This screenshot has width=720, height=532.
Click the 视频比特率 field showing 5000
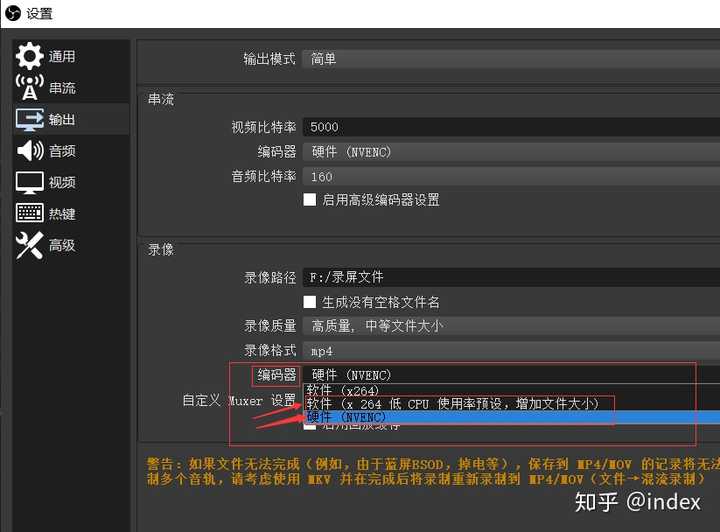pyautogui.click(x=511, y=127)
